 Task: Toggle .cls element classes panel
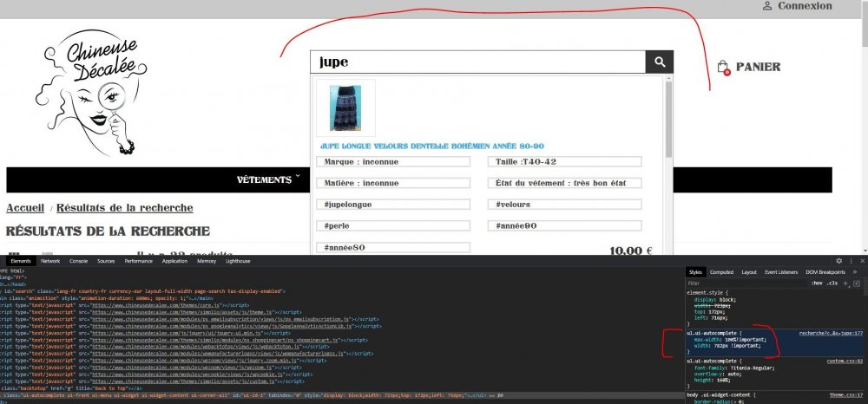832,283
